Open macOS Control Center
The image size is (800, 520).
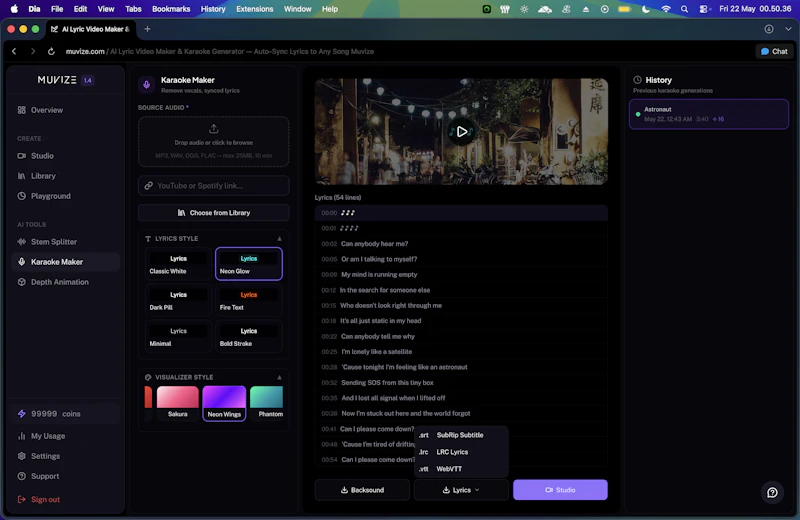pyautogui.click(x=705, y=9)
